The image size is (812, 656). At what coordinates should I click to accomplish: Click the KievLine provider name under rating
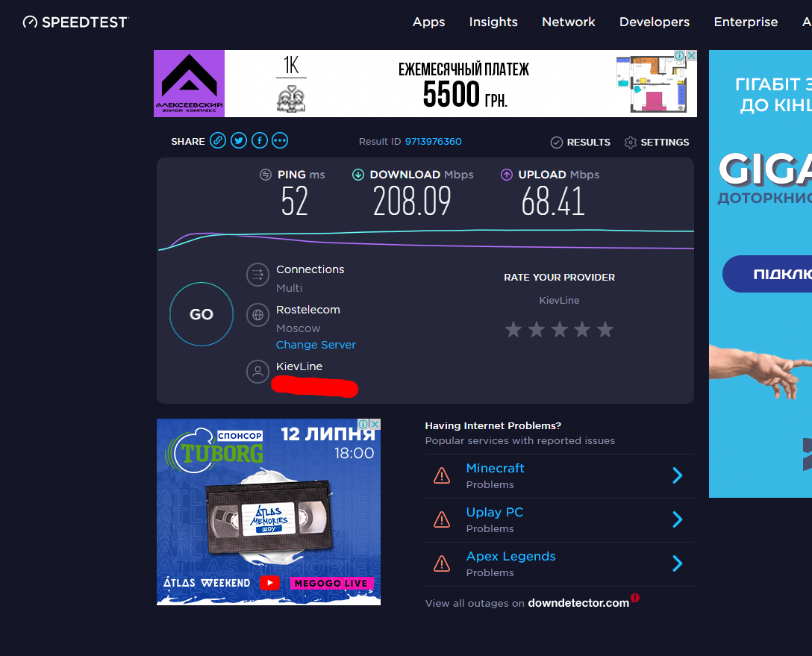(559, 300)
